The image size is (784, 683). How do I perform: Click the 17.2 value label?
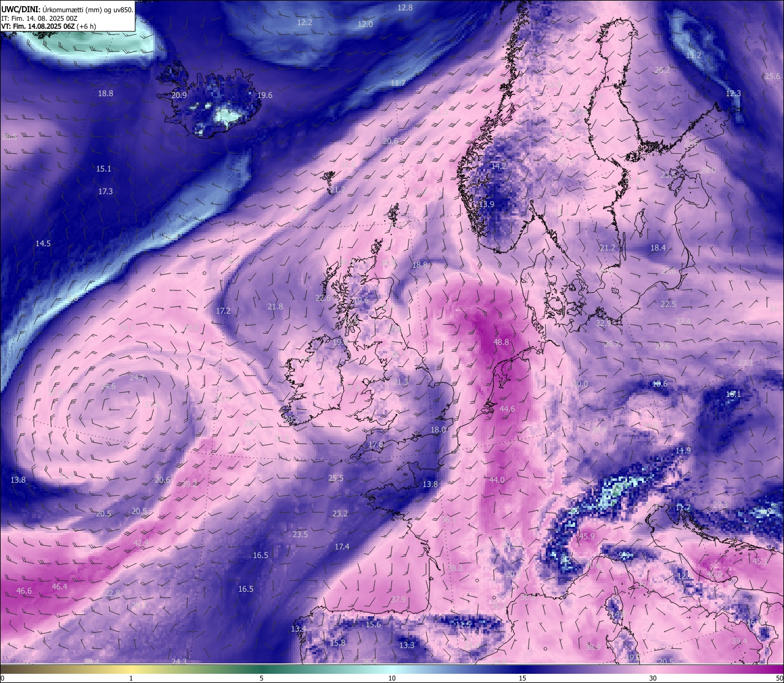coord(223,311)
